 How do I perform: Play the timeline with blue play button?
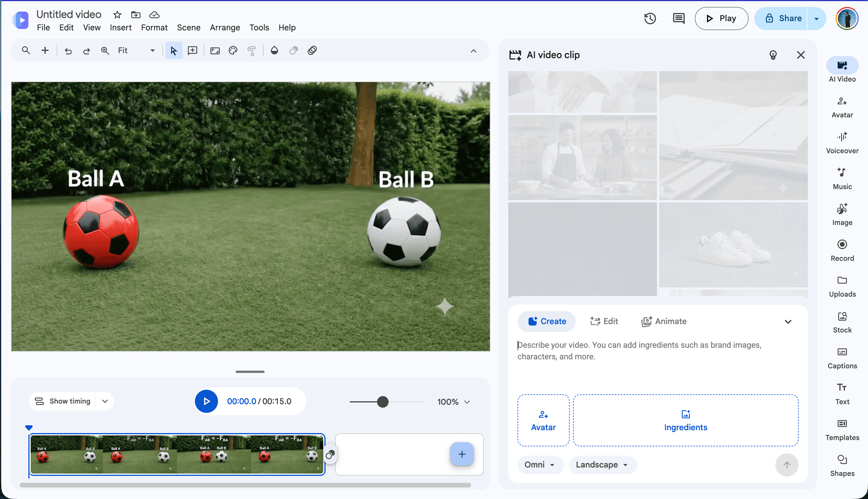tap(206, 401)
